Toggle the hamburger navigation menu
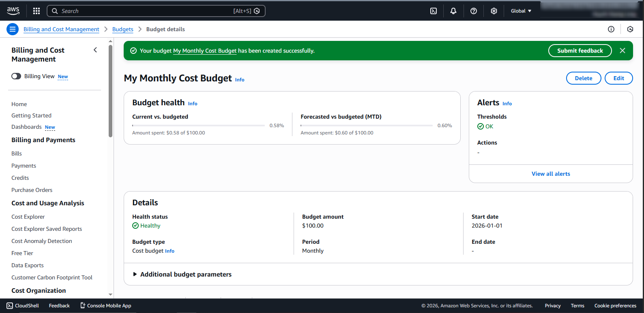 (x=13, y=29)
